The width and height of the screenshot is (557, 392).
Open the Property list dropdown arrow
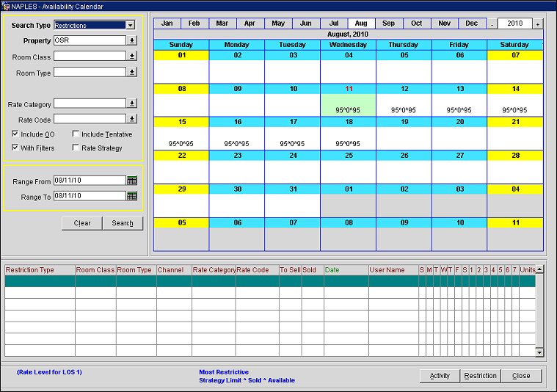pyautogui.click(x=132, y=41)
